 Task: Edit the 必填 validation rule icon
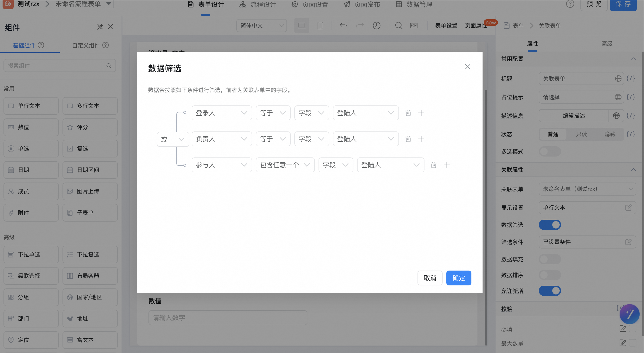(x=623, y=329)
